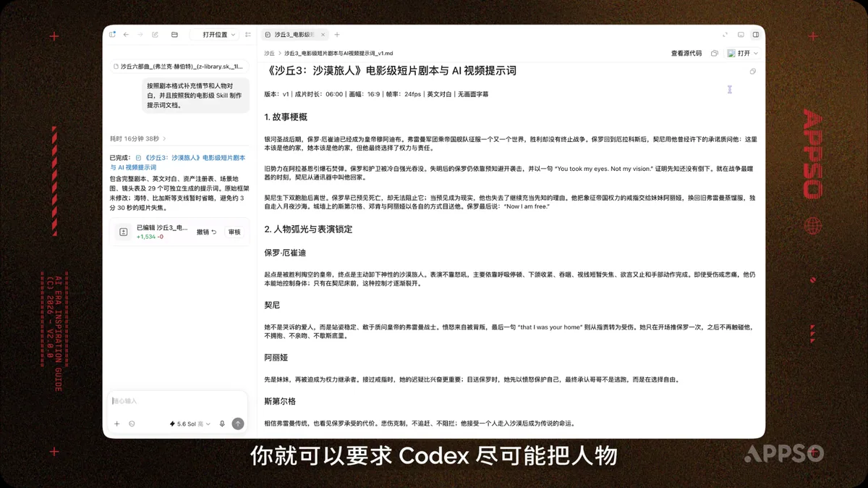Focus the 随心输入 message input

[177, 401]
